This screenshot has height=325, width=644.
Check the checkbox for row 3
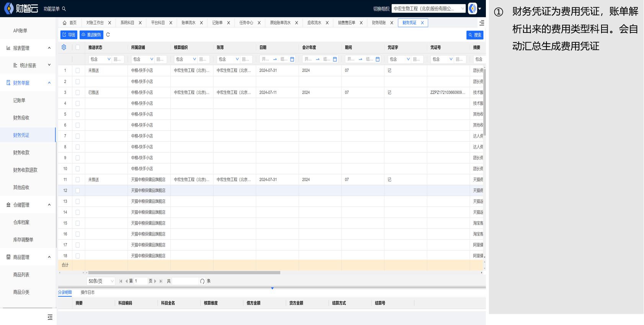pyautogui.click(x=78, y=93)
